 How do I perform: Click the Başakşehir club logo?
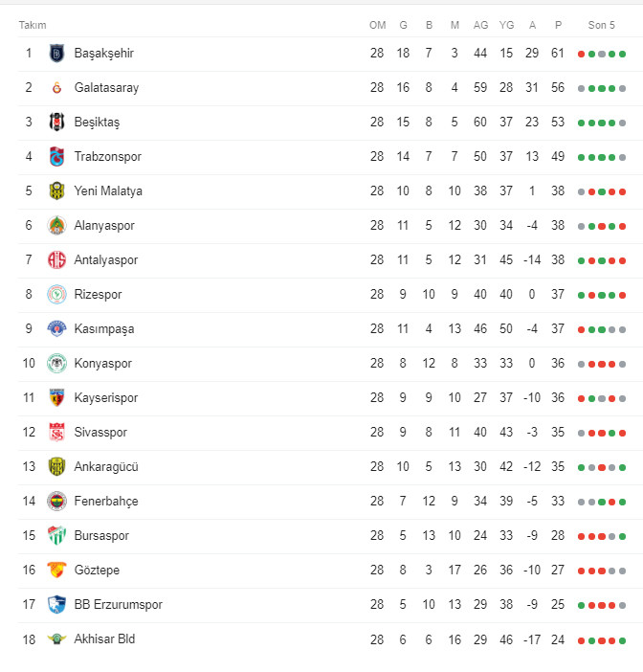(x=56, y=54)
